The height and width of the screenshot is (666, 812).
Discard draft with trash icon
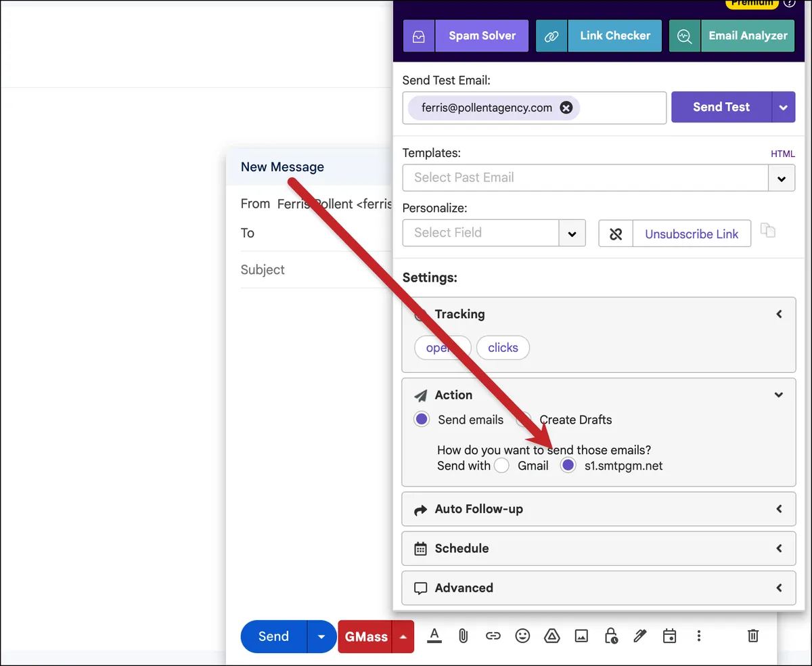pos(753,636)
